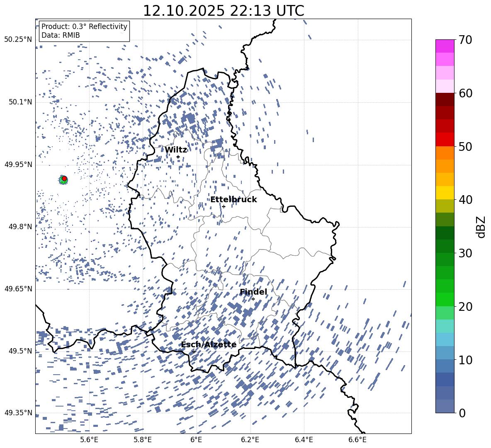The image size is (491, 448).
Task: Click the Wiltz station cross marker
Action: point(178,157)
